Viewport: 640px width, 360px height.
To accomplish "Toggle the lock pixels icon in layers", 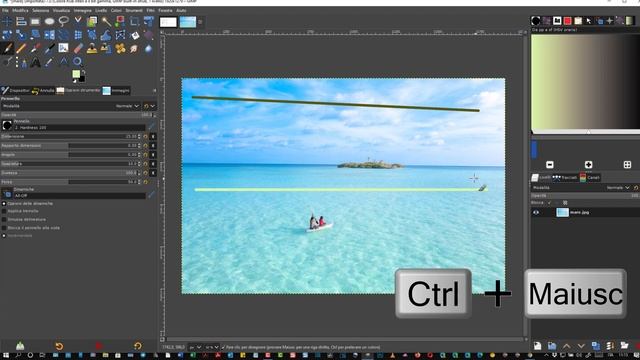I will tap(549, 202).
